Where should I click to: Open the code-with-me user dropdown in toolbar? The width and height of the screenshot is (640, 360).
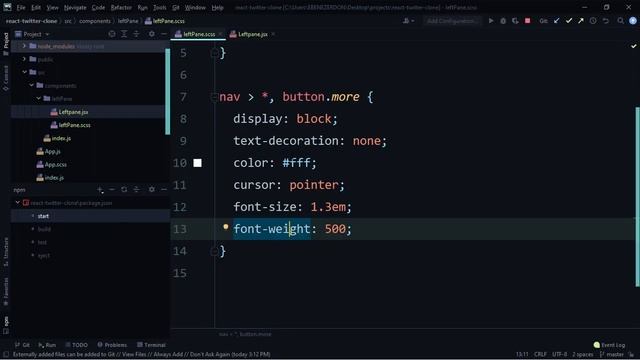(x=408, y=21)
